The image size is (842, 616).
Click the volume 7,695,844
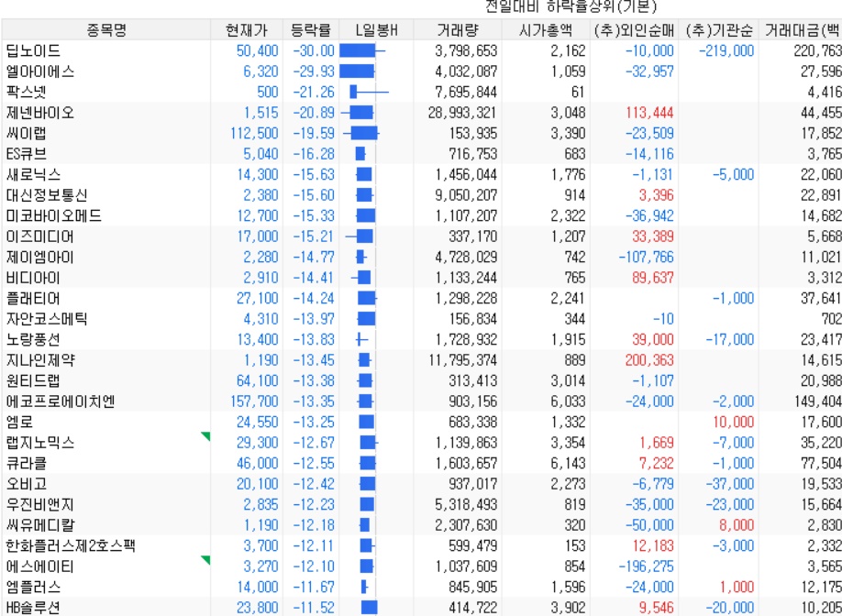tap(466, 93)
